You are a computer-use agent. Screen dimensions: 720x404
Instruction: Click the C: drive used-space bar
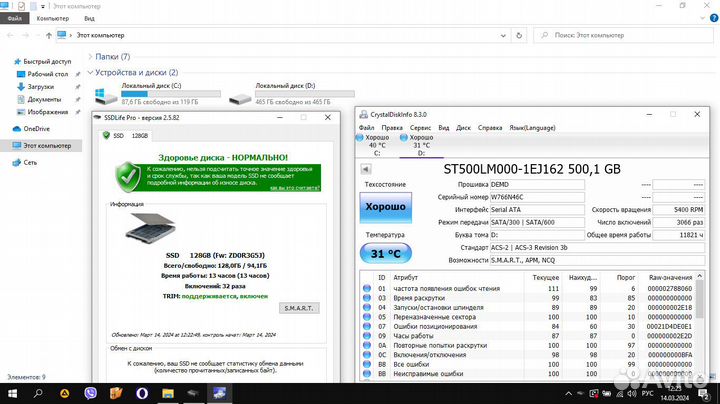(171, 94)
